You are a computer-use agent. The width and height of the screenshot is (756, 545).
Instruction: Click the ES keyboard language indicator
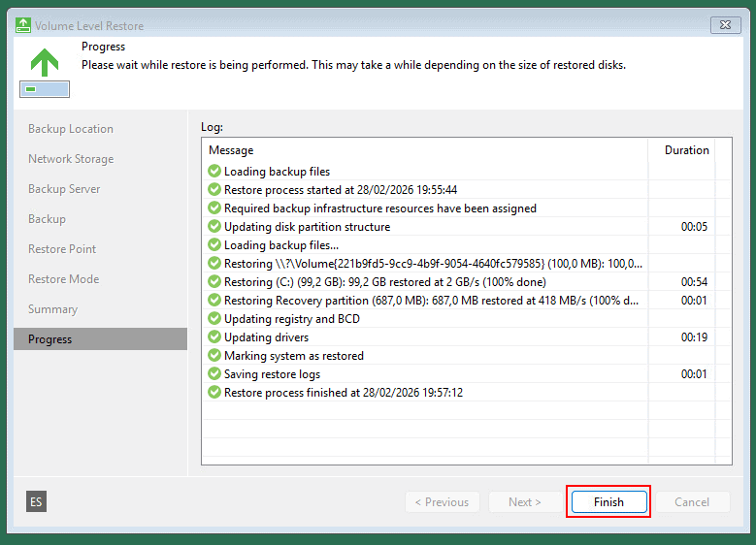36,501
